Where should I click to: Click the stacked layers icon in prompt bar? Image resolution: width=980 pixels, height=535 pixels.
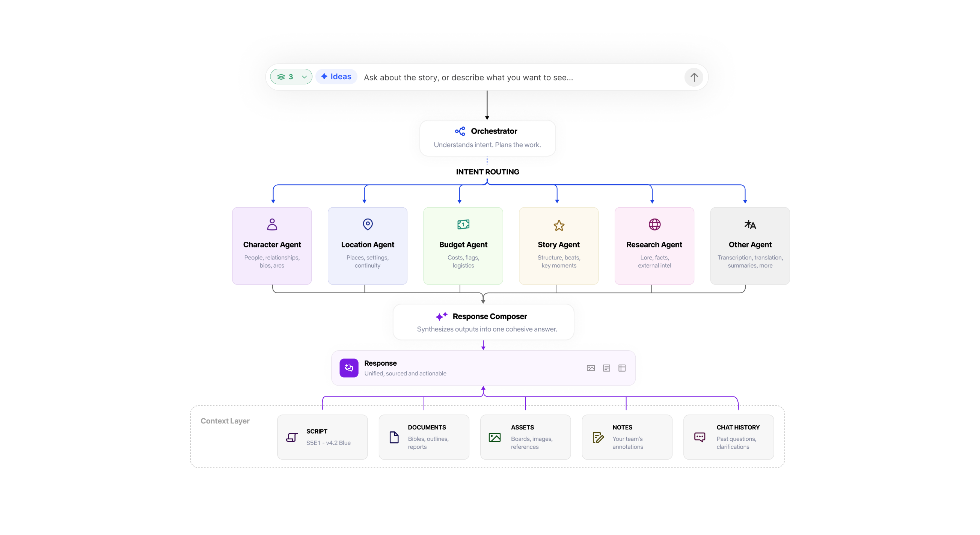(281, 77)
